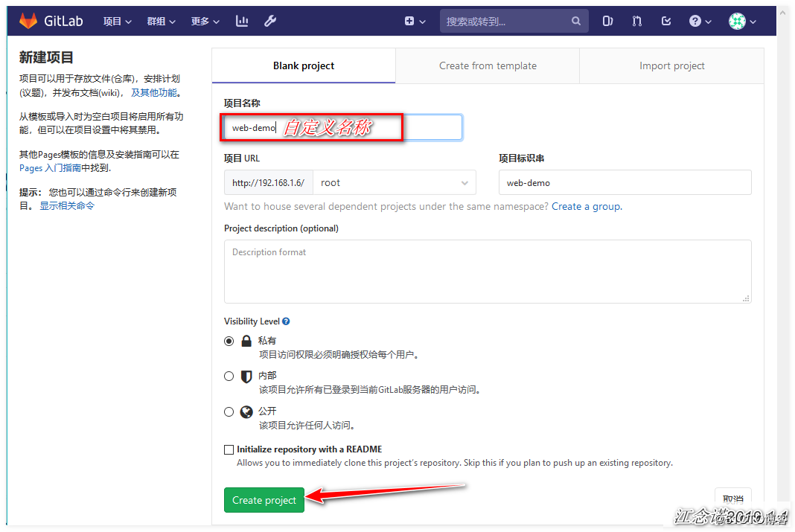Click the help question mark icon

point(695,21)
